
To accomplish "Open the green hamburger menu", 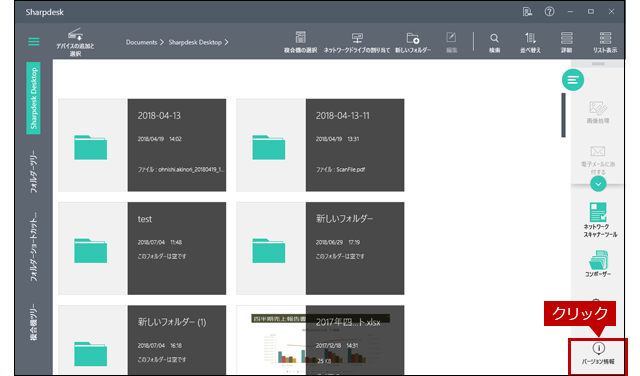I will click(x=34, y=42).
